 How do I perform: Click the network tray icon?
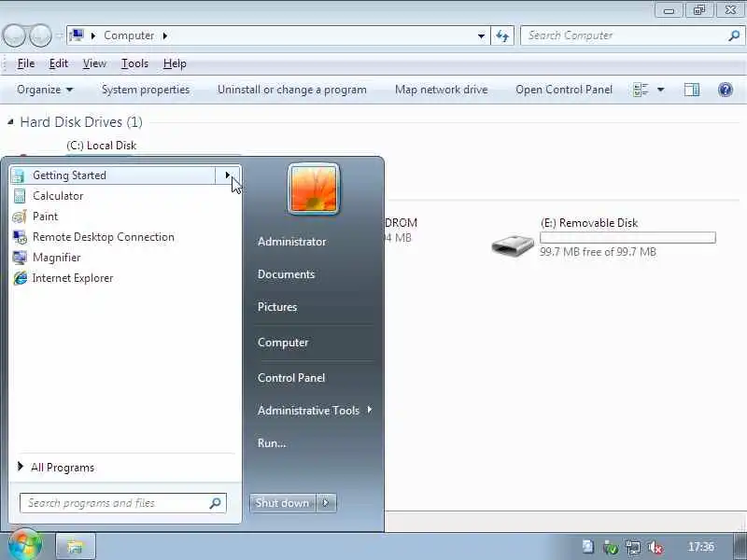coord(633,547)
